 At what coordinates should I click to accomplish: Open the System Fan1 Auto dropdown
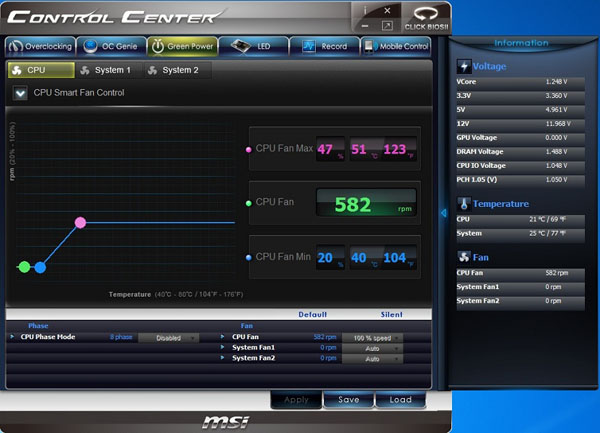tap(372, 348)
